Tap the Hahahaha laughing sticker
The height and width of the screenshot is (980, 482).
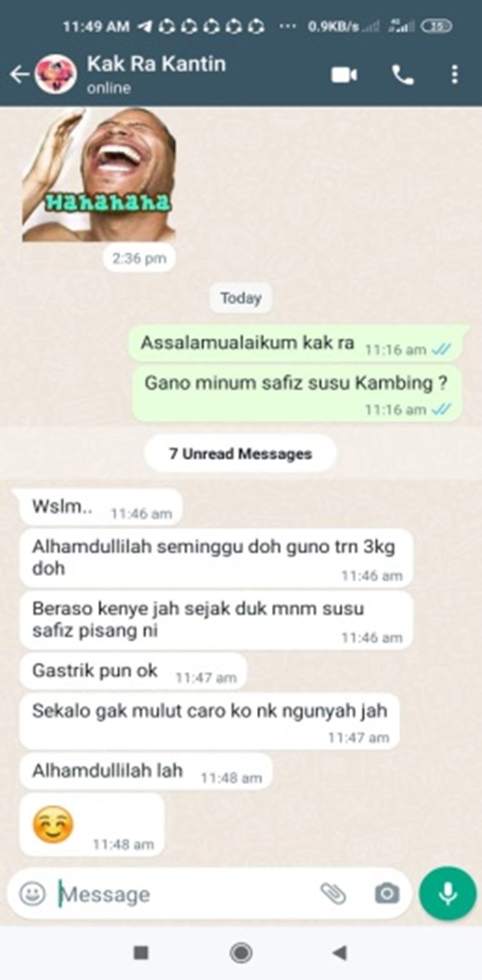pyautogui.click(x=99, y=176)
